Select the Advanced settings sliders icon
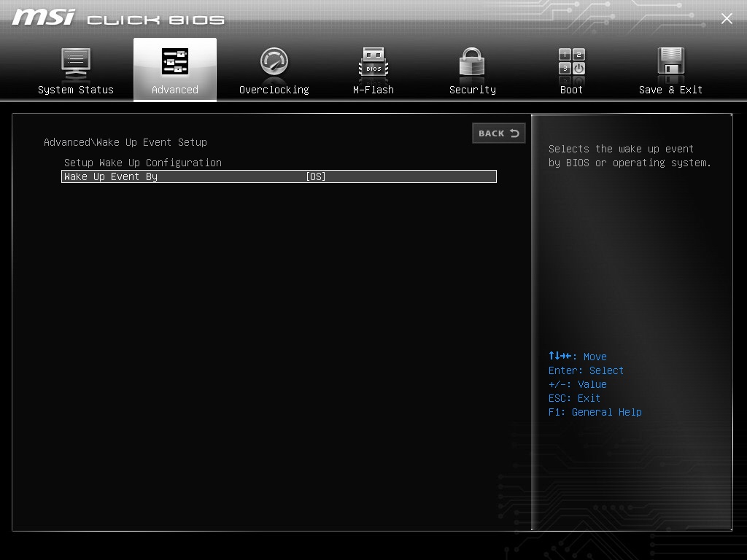This screenshot has height=560, width=747. 175,61
